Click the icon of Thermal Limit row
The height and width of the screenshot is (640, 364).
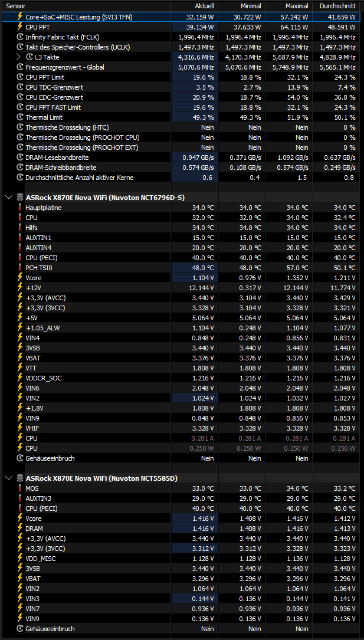pyautogui.click(x=19, y=117)
